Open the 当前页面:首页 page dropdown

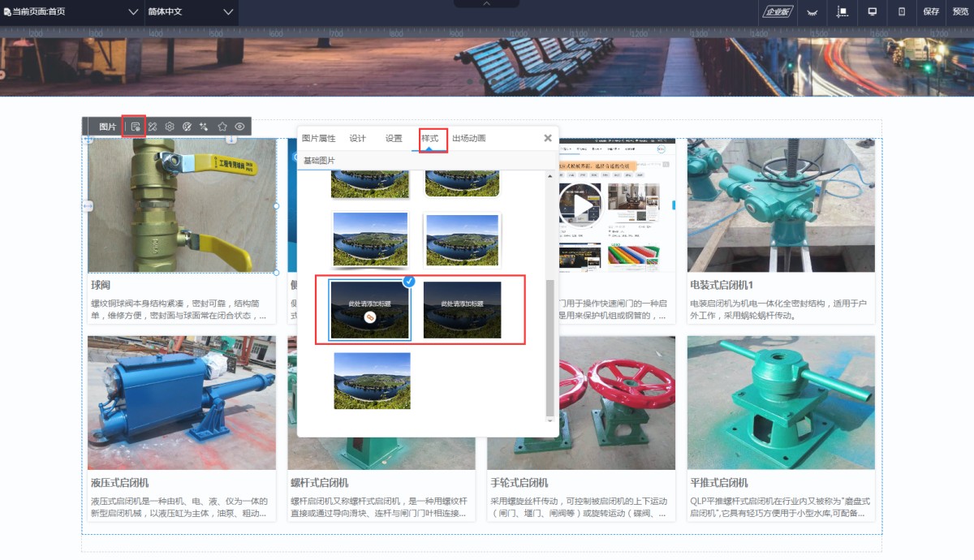point(71,11)
